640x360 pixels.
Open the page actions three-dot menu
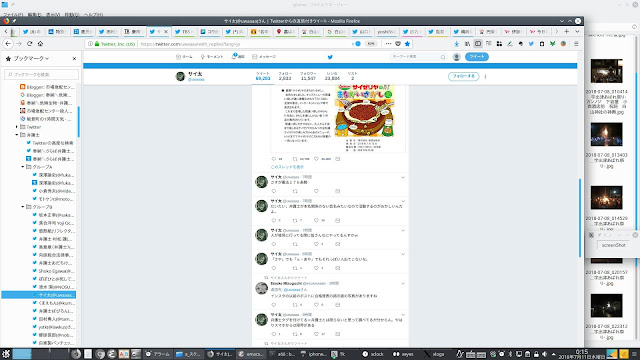[388, 44]
